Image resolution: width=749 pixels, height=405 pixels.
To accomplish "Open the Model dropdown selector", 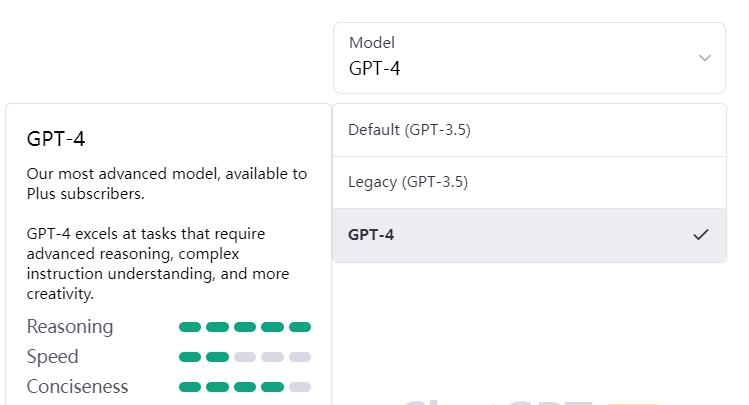I will point(529,58).
